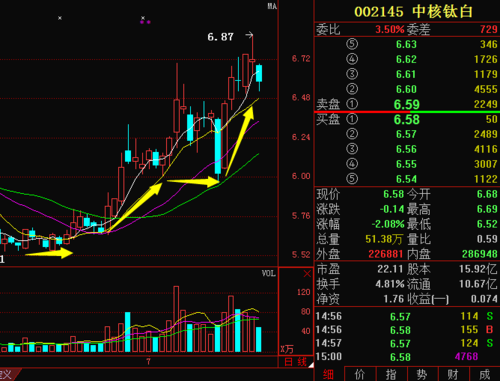Open the 势 trend tab
500x381 pixels.
[422, 374]
